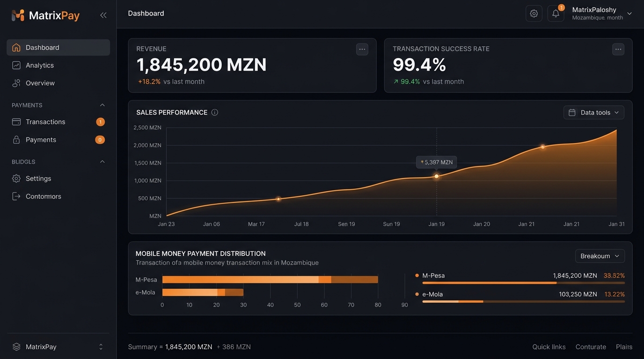Image resolution: width=644 pixels, height=359 pixels.
Task: Click the Sales Performance info icon
Action: pos(215,112)
